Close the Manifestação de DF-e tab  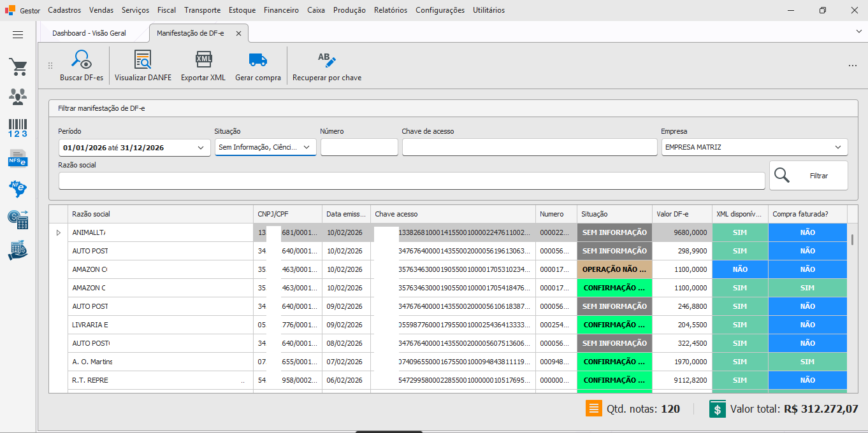(238, 33)
